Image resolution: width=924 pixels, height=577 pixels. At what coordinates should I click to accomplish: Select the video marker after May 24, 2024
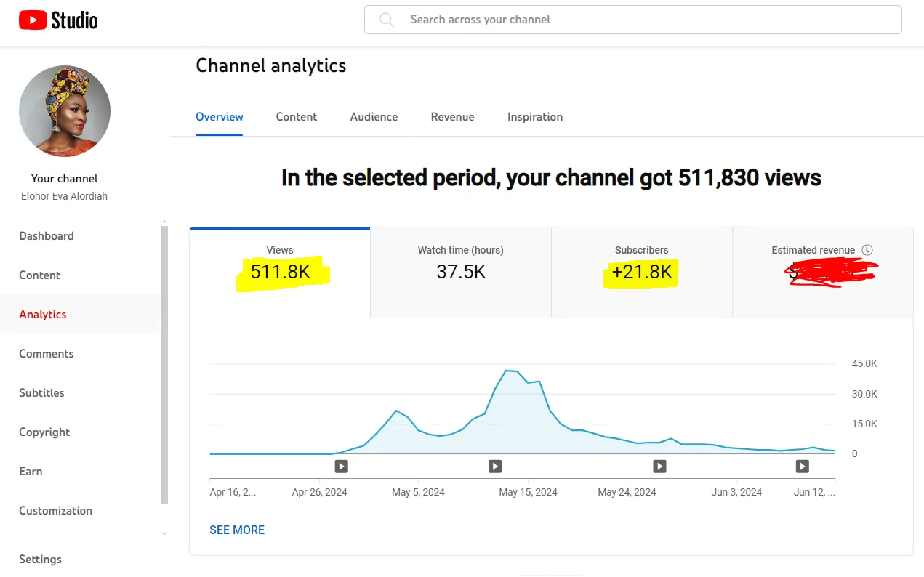point(659,467)
